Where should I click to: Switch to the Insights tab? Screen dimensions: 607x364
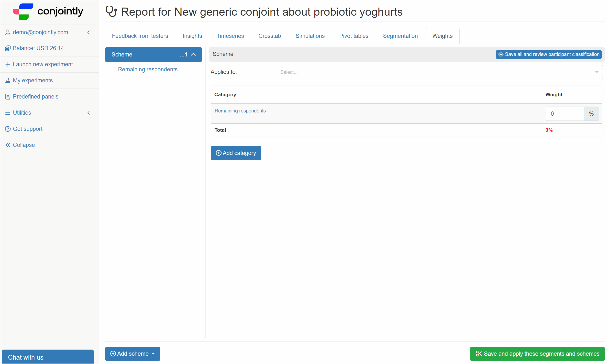coord(192,36)
